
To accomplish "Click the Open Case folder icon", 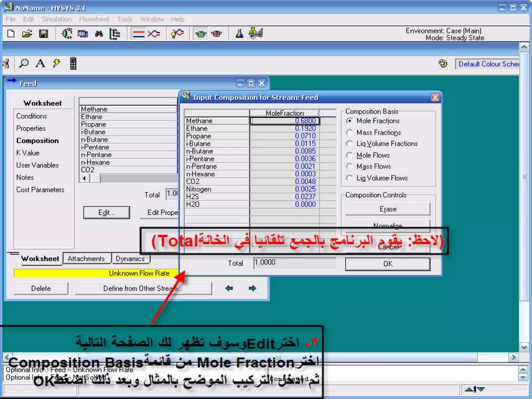I will (x=27, y=34).
